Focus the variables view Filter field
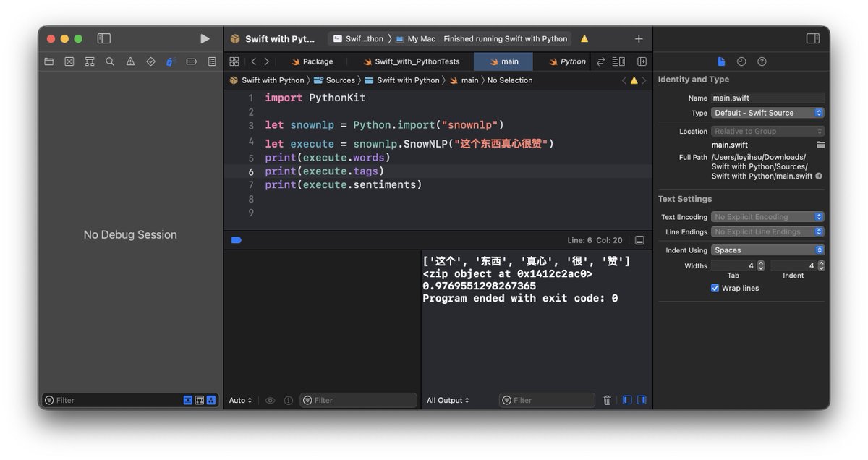The width and height of the screenshot is (868, 460). tap(358, 400)
